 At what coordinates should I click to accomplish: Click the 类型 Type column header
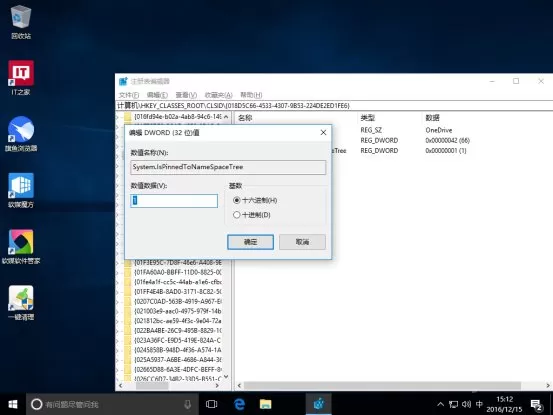click(367, 118)
